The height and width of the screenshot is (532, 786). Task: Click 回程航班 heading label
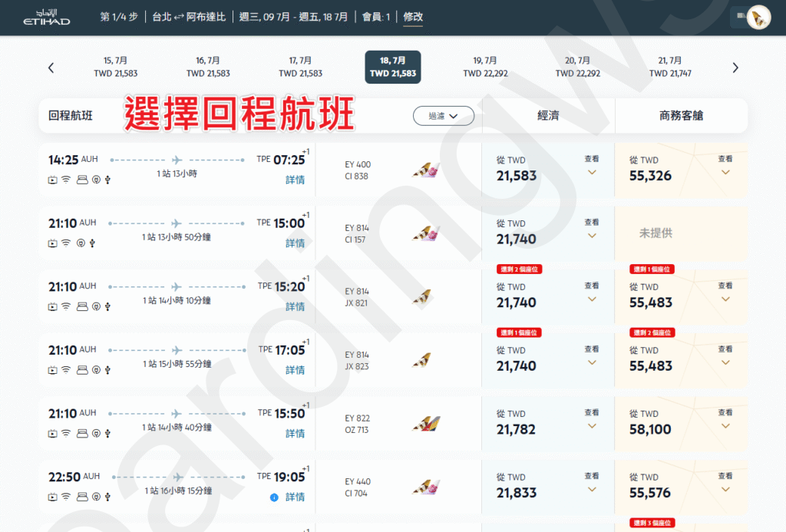point(71,116)
